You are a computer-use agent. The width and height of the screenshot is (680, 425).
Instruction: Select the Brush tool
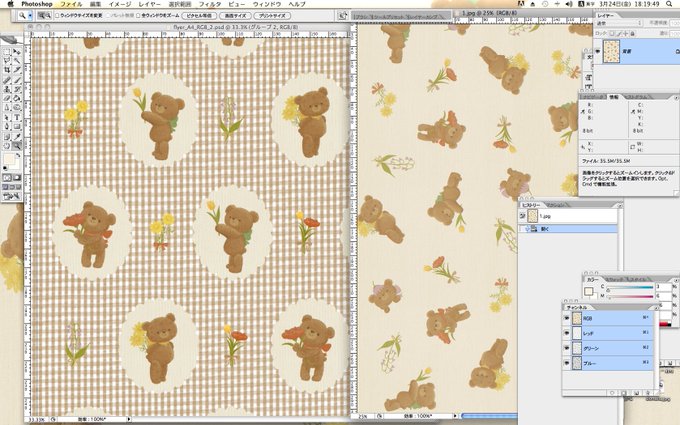[17, 80]
